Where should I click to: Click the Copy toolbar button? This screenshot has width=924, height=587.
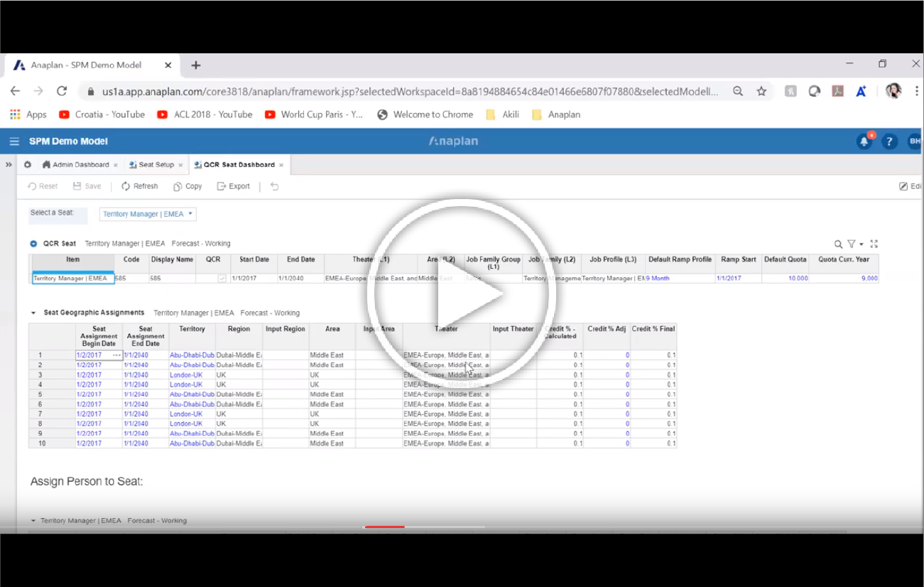click(187, 186)
